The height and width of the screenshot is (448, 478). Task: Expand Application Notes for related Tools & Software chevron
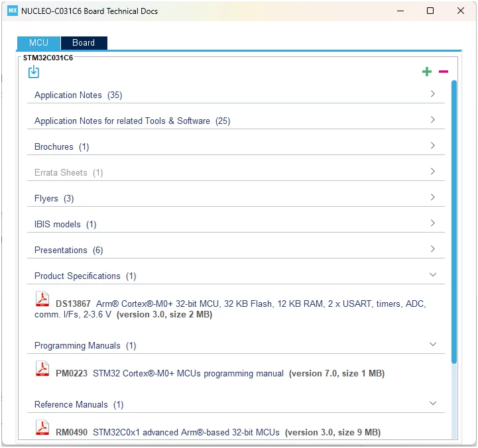tap(432, 119)
